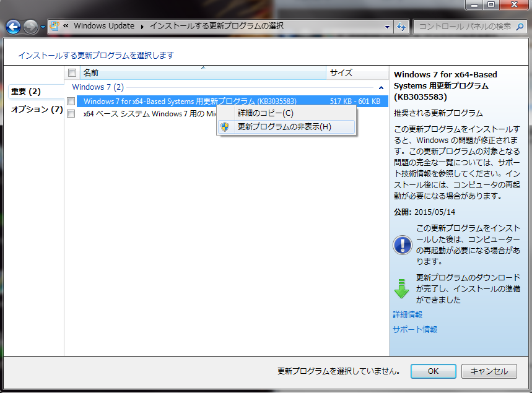Screen dimensions: 532x393
Task: Select the KB3035583 update row
Action: pos(232,101)
